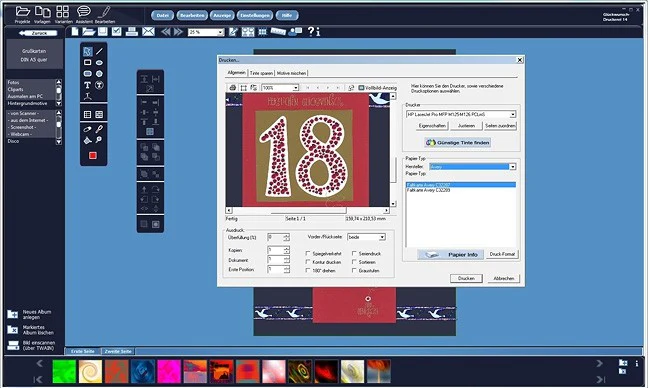Click the Drucken button
This screenshot has height=388, width=650.
466,279
